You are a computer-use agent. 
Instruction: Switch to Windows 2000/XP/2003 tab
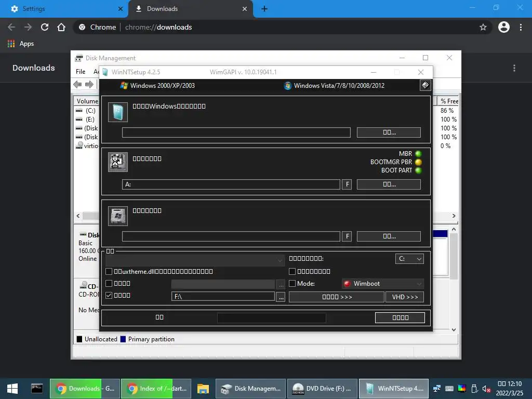coord(158,86)
